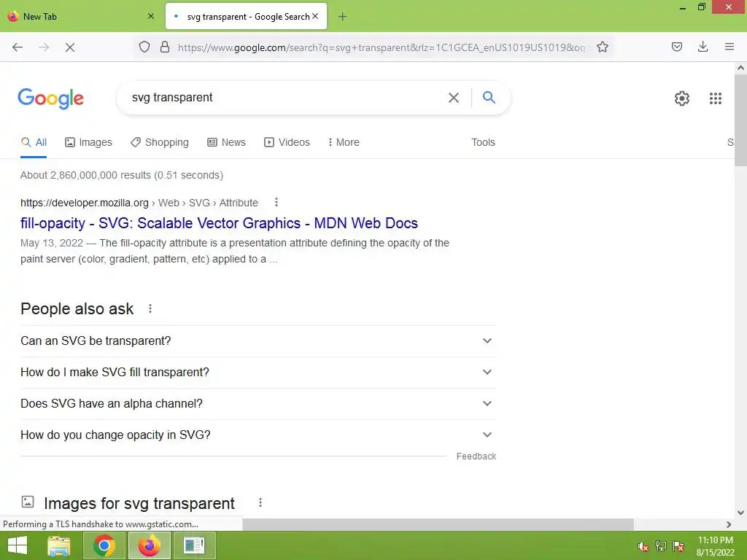This screenshot has height=560, width=747.
Task: Expand How do you change opacity in SVG?
Action: (258, 435)
